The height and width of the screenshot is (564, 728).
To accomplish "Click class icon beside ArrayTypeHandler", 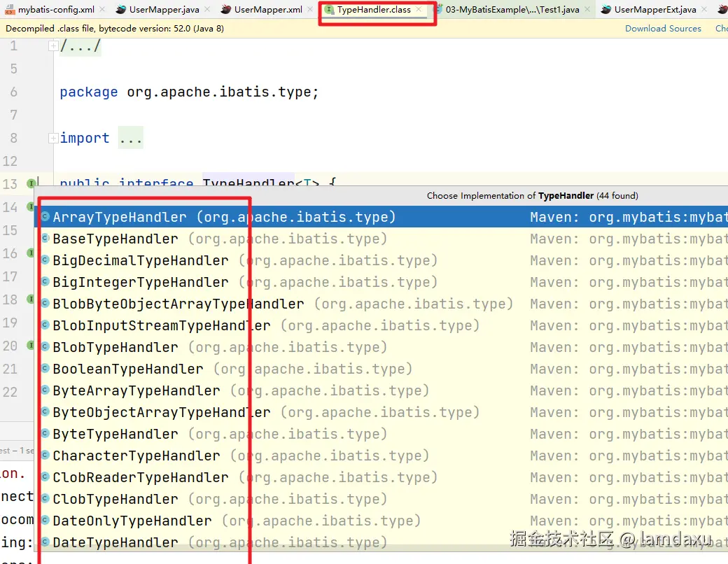I will [x=45, y=216].
